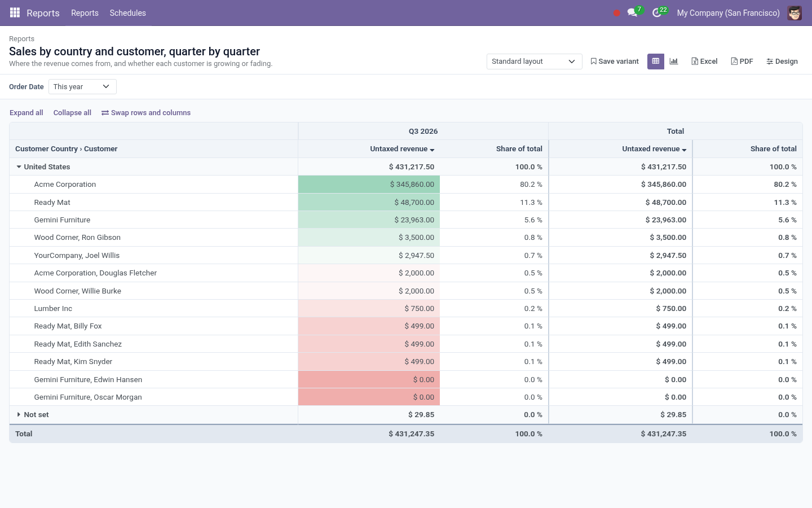Expand the Not set group
This screenshot has height=508, width=812.
(x=19, y=415)
